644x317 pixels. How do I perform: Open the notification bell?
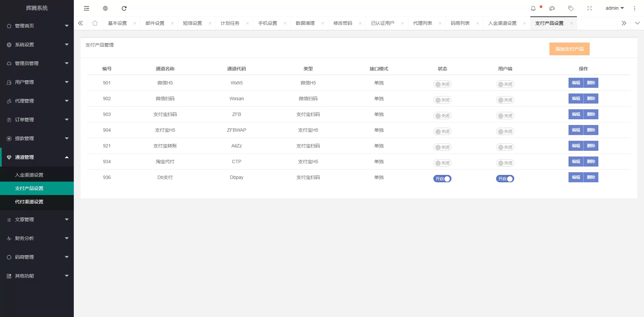point(533,8)
